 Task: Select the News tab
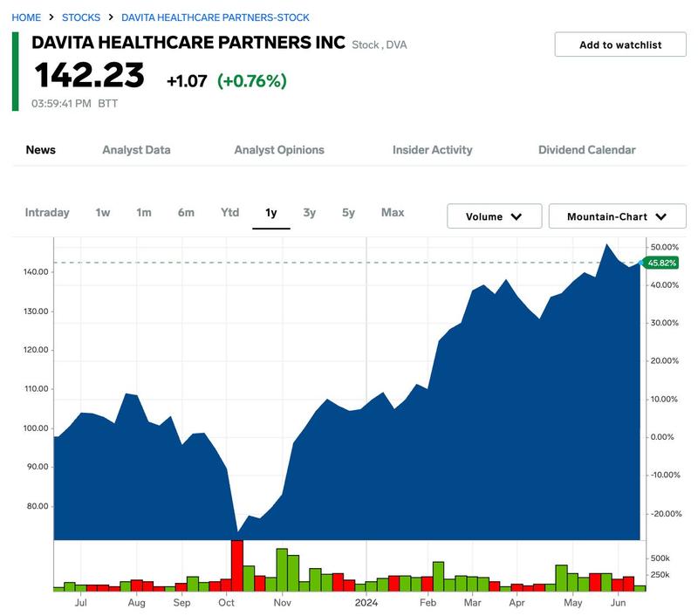[x=40, y=149]
